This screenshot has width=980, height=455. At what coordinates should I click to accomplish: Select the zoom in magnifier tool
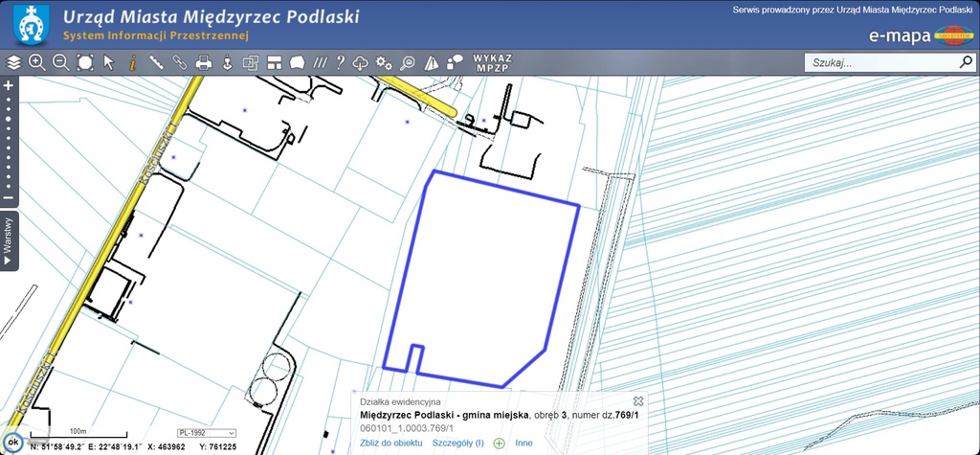(37, 63)
